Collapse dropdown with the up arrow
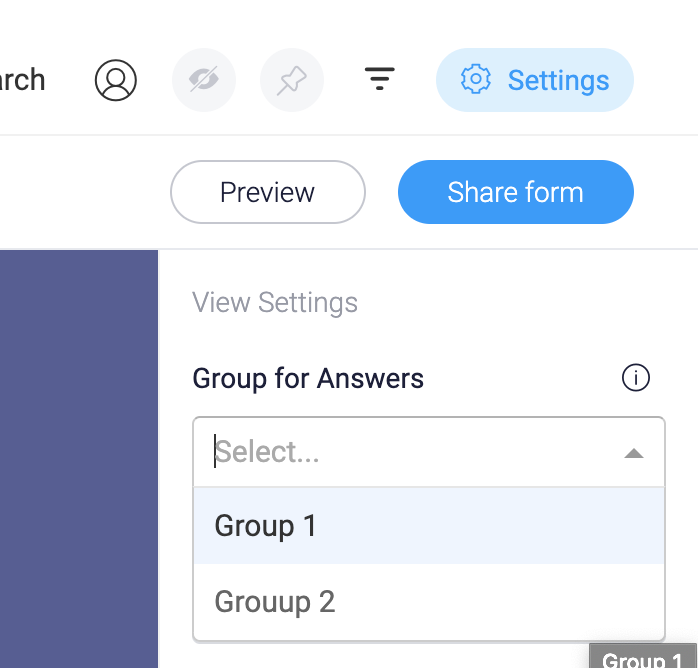Image resolution: width=698 pixels, height=668 pixels. pos(634,453)
